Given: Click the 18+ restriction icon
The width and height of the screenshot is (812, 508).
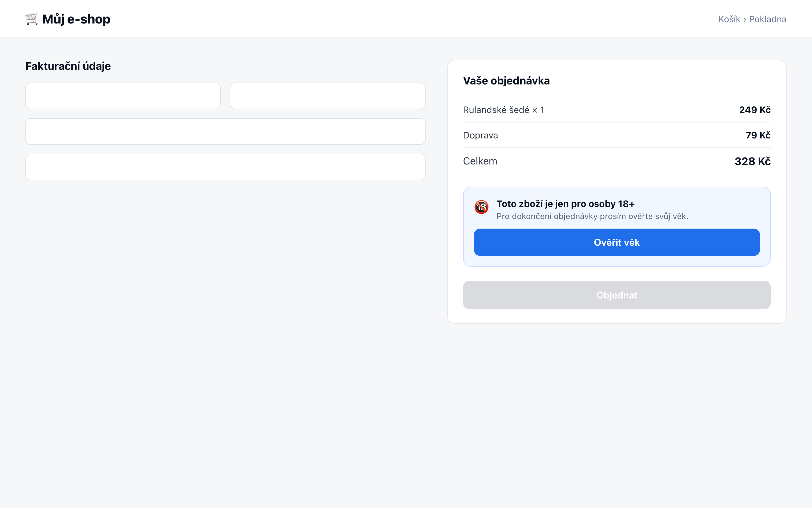Looking at the screenshot, I should coord(481,207).
